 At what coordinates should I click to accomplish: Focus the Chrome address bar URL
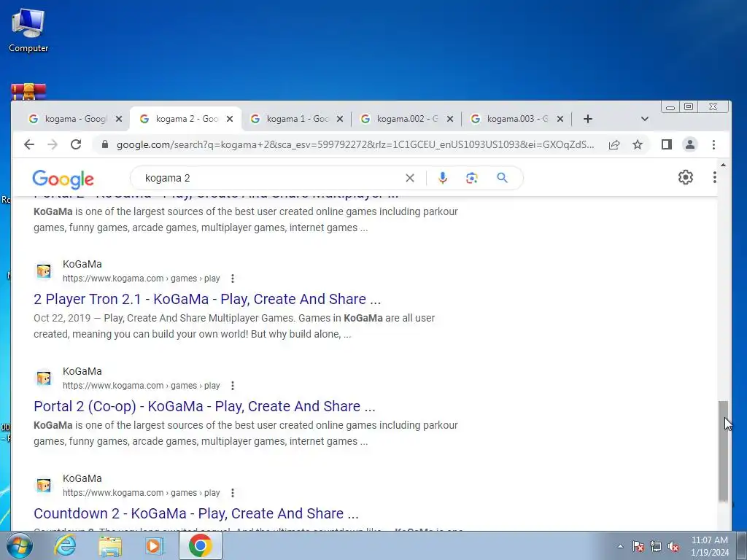(x=355, y=144)
